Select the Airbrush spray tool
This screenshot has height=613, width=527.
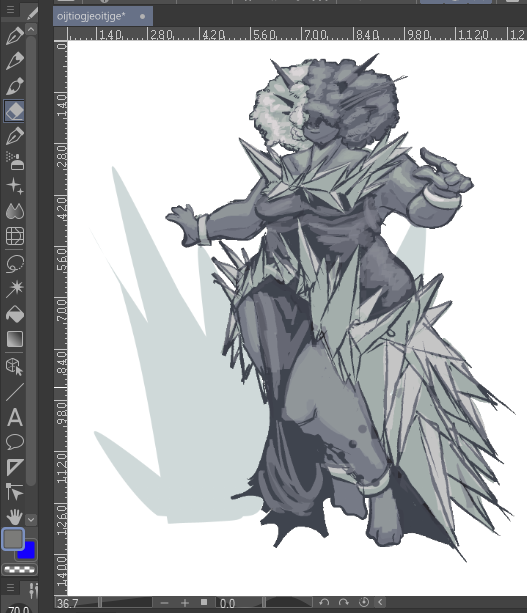[14, 161]
